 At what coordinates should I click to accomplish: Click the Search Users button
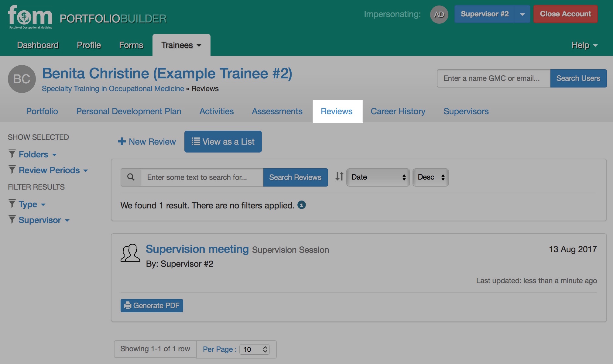pos(578,78)
